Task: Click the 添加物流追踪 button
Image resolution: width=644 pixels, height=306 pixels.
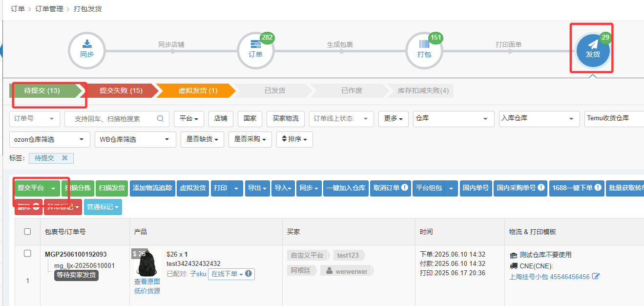Action: (x=152, y=188)
